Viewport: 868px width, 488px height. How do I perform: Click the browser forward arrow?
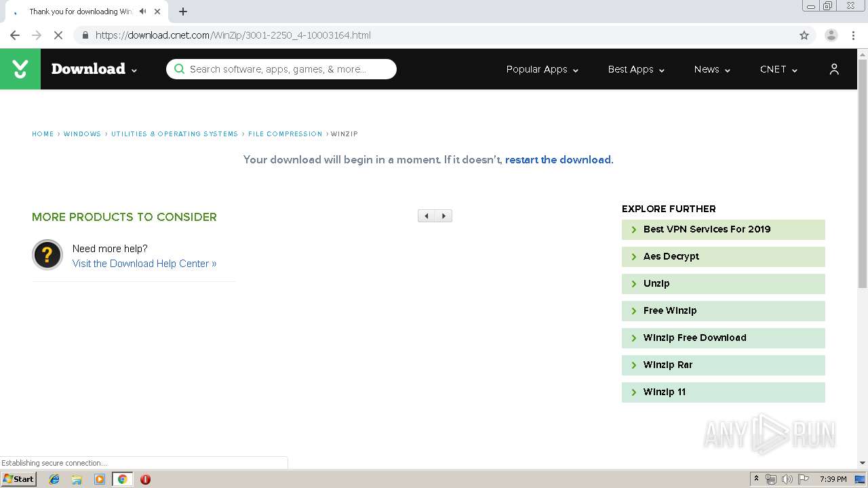tap(37, 35)
